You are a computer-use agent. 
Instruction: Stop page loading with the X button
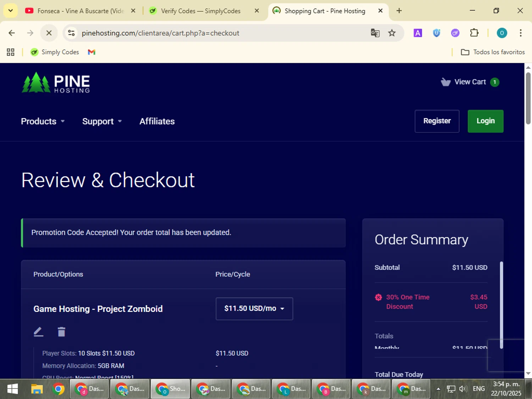[x=49, y=33]
